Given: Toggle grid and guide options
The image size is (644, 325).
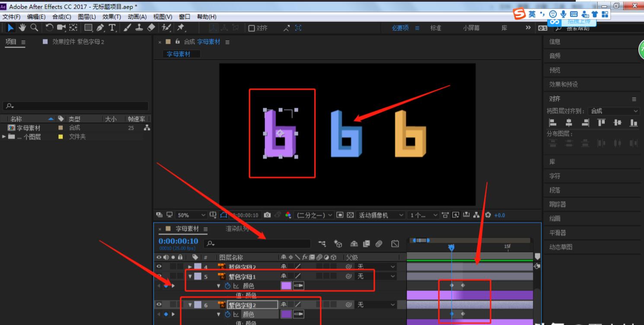Looking at the screenshot, I should pos(213,215).
